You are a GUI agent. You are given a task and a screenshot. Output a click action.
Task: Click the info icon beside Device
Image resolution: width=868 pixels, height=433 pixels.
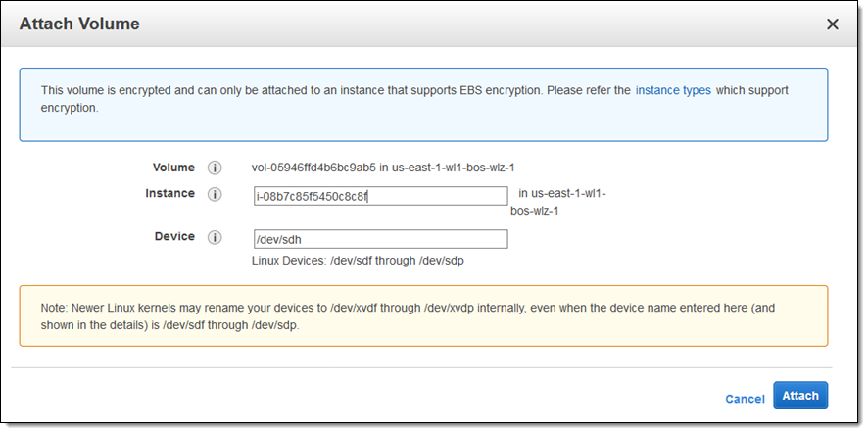(215, 237)
